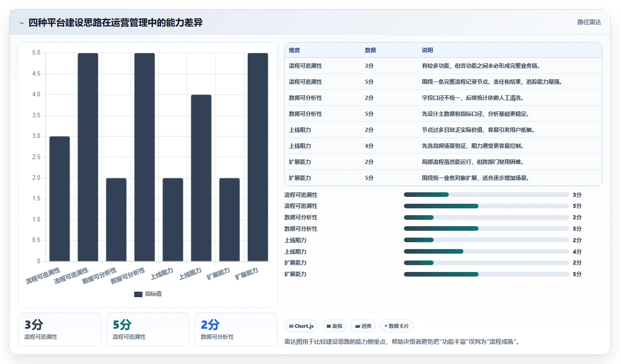This screenshot has height=364, width=620.
Task: Click the 数据卡片 tag chip
Action: (397, 326)
